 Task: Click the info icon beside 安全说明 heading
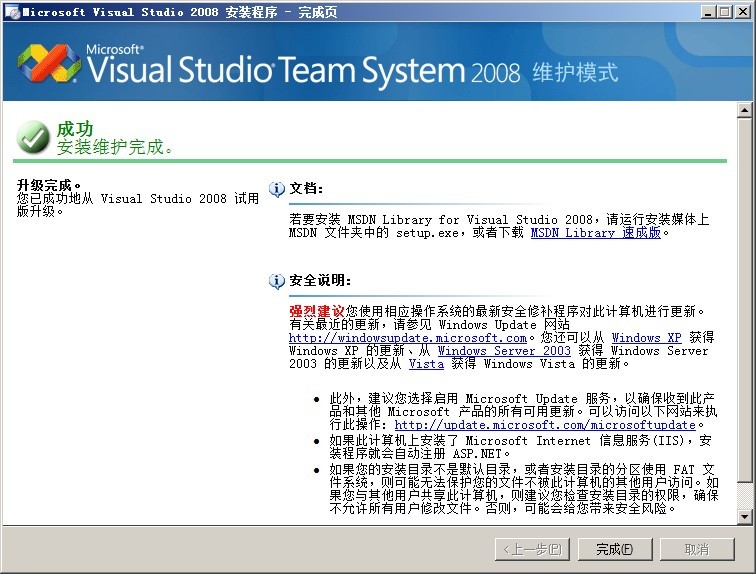pyautogui.click(x=277, y=281)
